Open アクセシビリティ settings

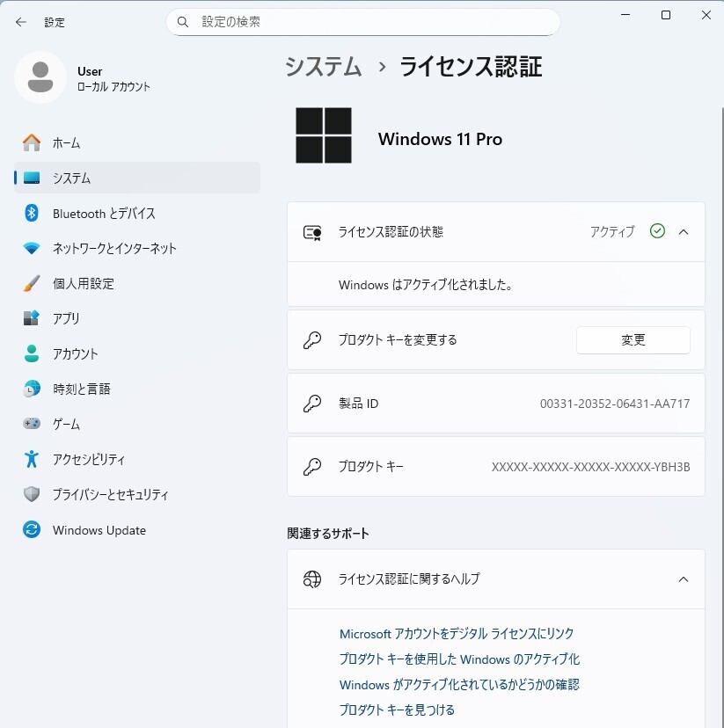pos(137,459)
